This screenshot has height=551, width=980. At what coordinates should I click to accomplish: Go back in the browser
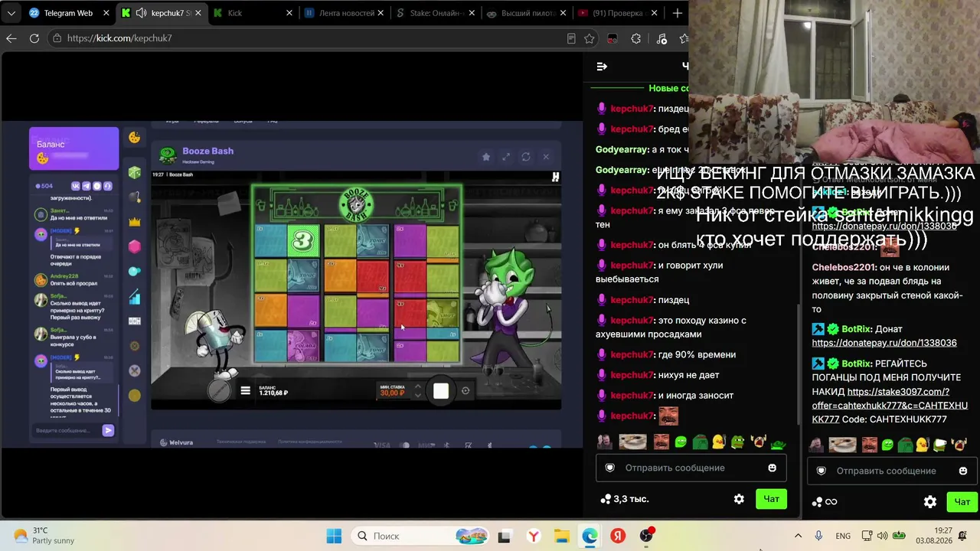11,38
